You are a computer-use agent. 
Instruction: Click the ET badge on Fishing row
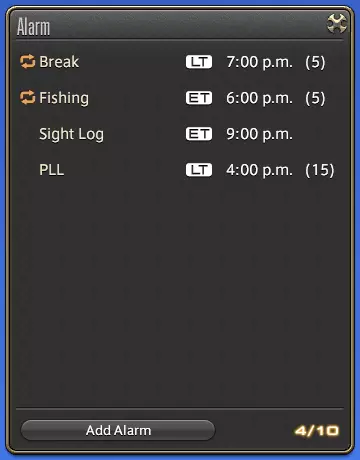click(199, 98)
